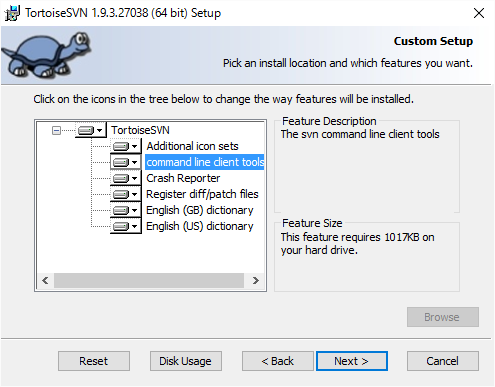The width and height of the screenshot is (495, 387).
Task: Open install-option dropdown for Register diff/patch files
Action: click(126, 194)
